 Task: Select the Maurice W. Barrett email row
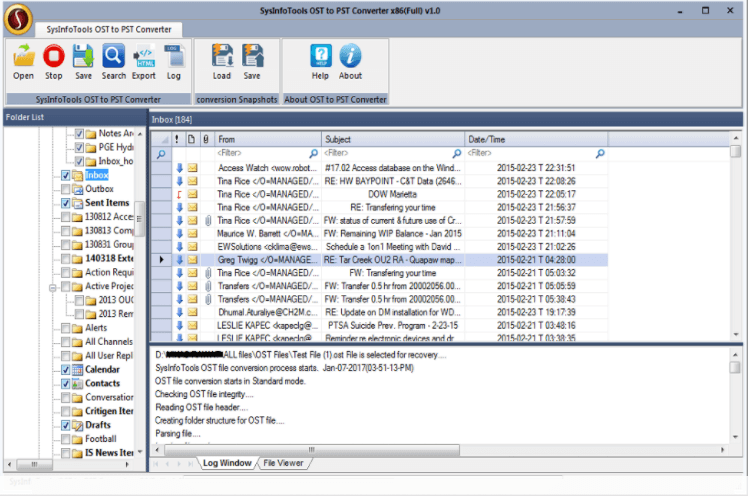tap(380, 233)
